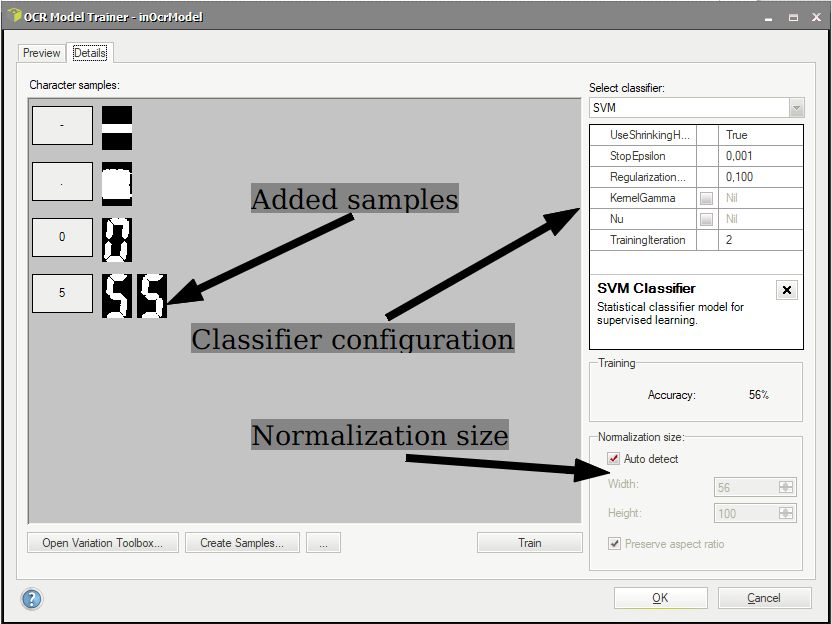Click the Nu Nil value cell

coord(761,219)
